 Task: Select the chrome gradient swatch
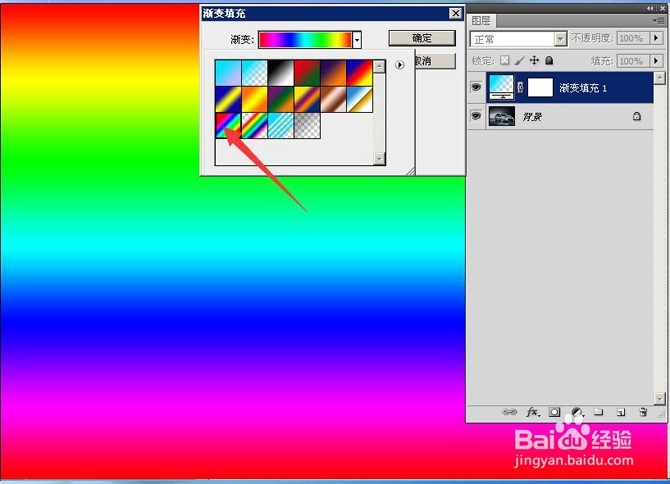360,99
